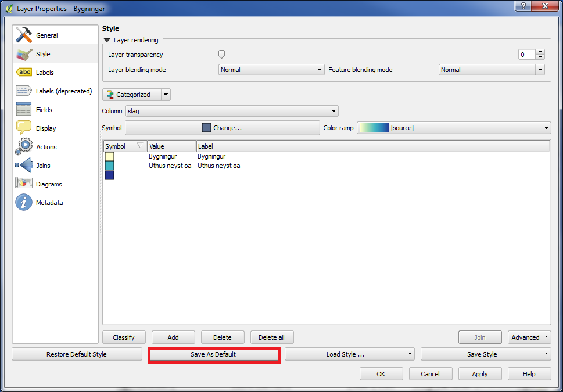Select the Bygningur label cell

(211, 157)
